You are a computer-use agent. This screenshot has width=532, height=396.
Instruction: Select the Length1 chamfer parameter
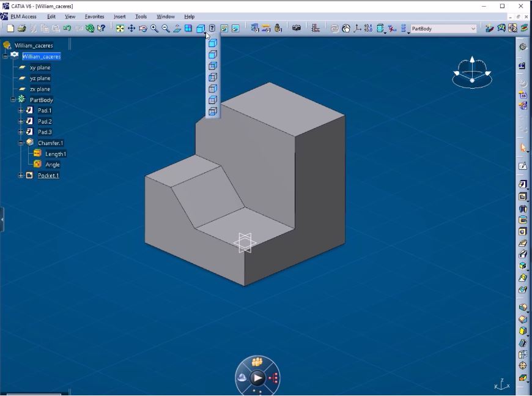(x=56, y=154)
